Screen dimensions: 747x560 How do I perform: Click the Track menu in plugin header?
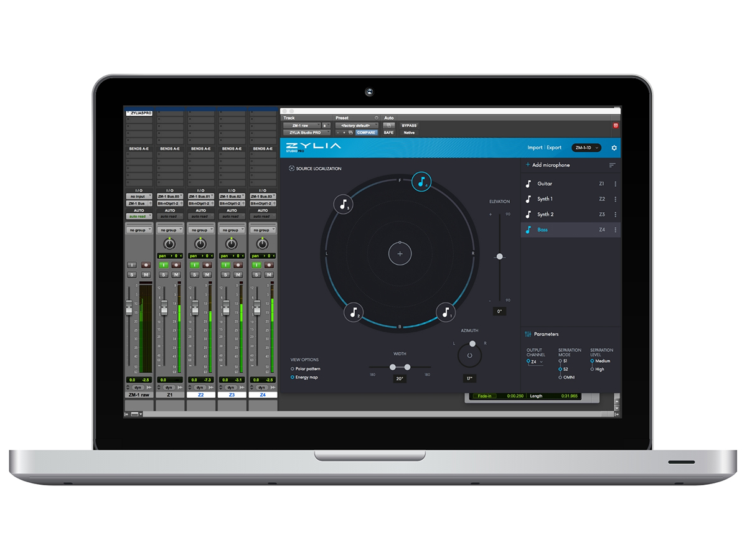point(289,118)
